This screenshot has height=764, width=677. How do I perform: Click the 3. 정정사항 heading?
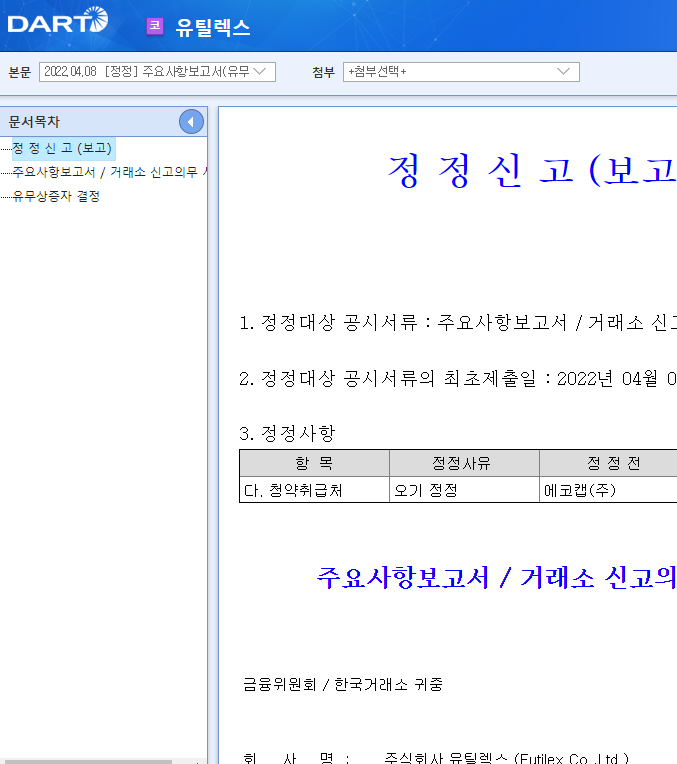point(287,433)
